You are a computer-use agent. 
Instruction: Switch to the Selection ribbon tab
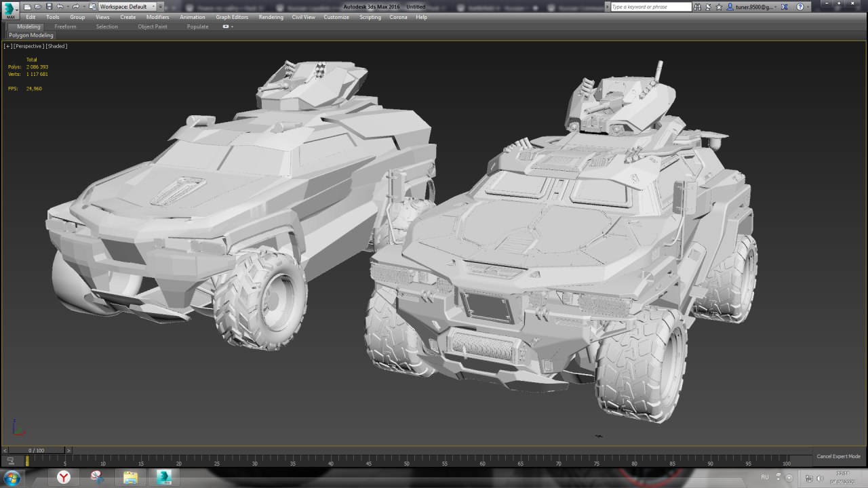pyautogui.click(x=107, y=26)
